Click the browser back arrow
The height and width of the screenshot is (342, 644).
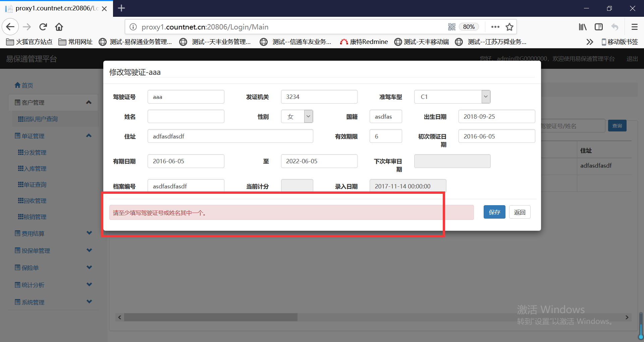[x=10, y=27]
